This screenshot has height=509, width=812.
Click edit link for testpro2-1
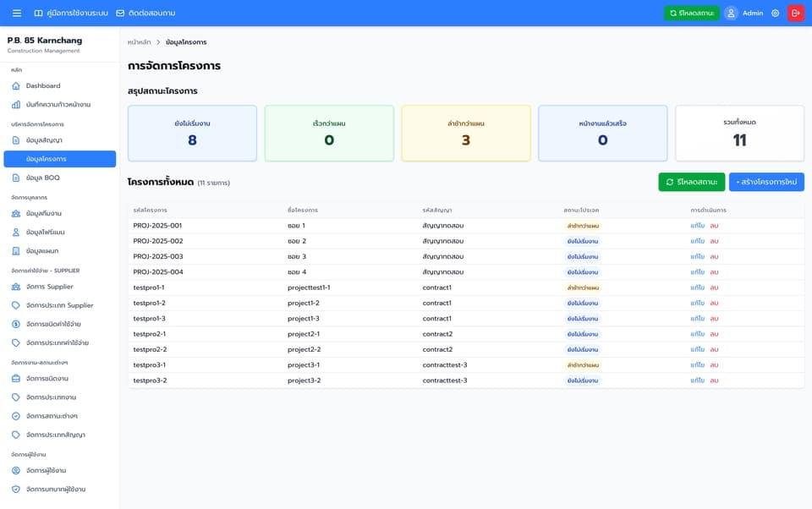[x=698, y=334]
